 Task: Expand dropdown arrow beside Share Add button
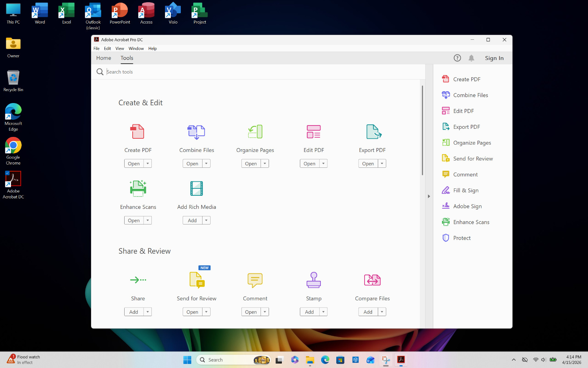[148, 312]
